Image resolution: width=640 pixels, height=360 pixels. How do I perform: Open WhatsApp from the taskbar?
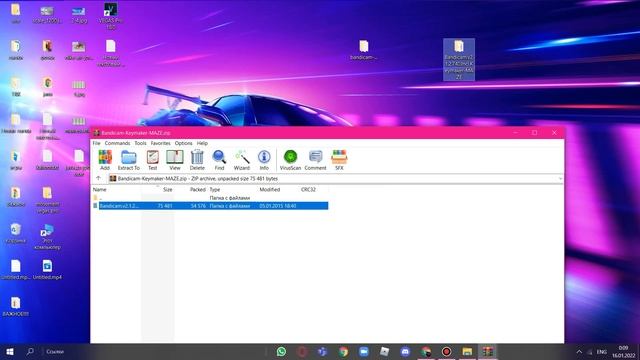coord(281,351)
